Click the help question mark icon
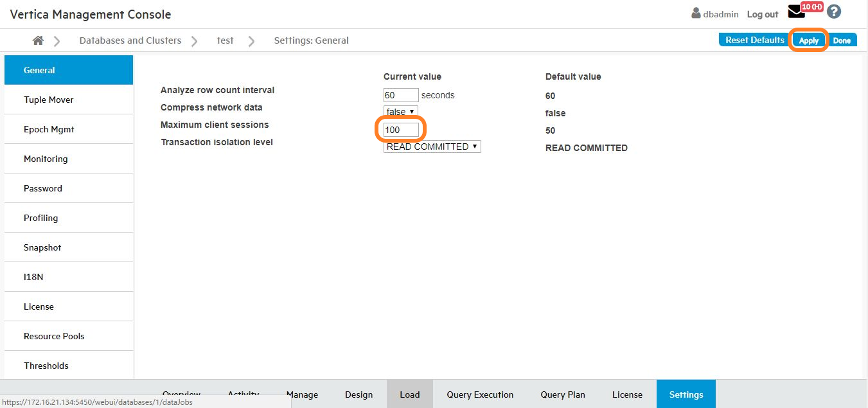This screenshot has height=408, width=868. [x=833, y=12]
